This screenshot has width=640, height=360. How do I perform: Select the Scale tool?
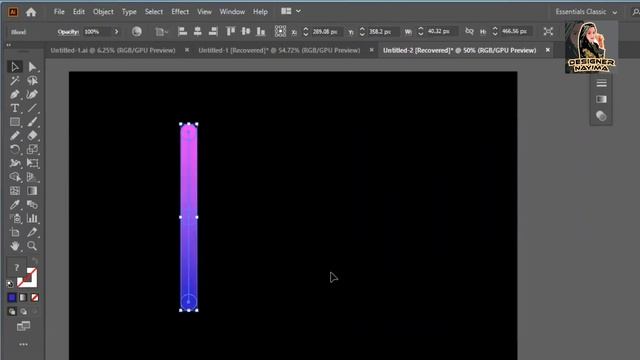(32, 149)
